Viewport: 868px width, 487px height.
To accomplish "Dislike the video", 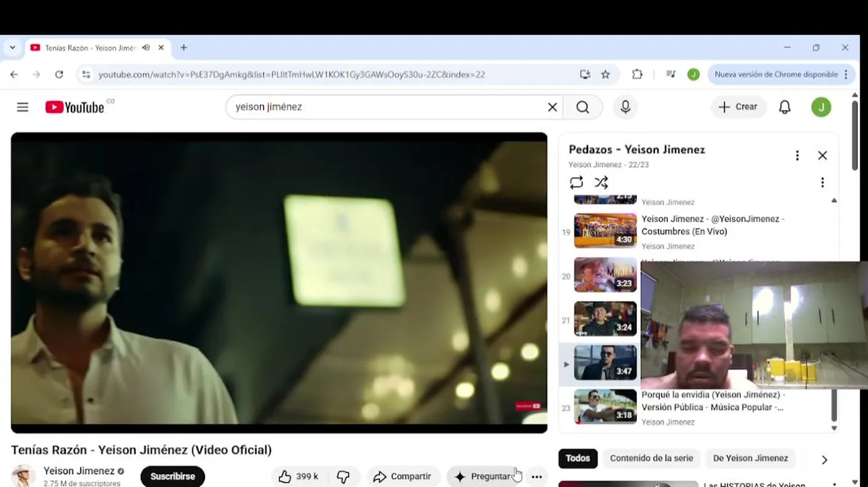I will coord(343,477).
